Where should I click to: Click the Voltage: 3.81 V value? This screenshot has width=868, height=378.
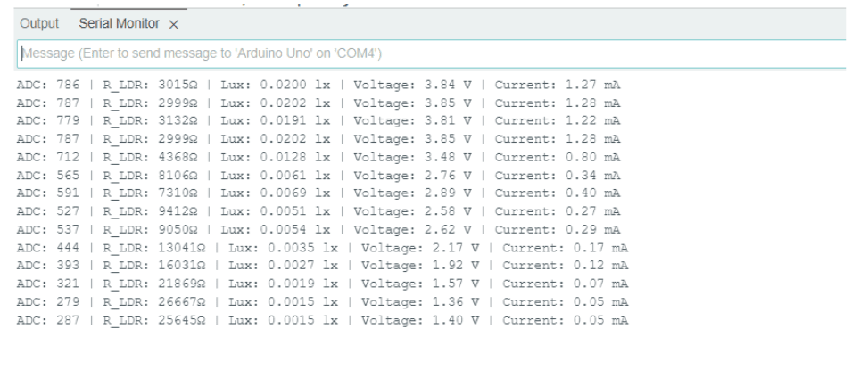(412, 120)
